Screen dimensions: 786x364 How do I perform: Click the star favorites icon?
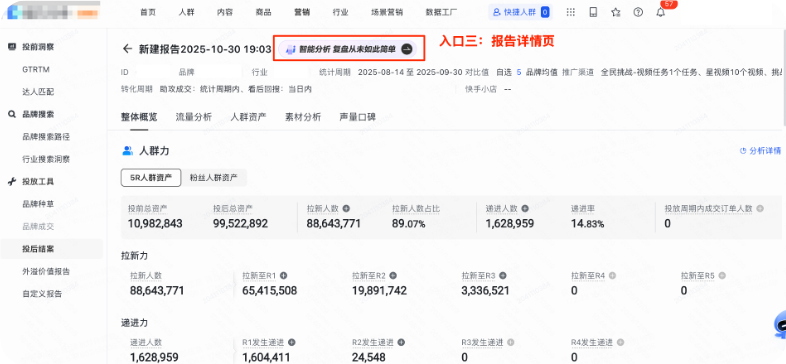(x=616, y=13)
